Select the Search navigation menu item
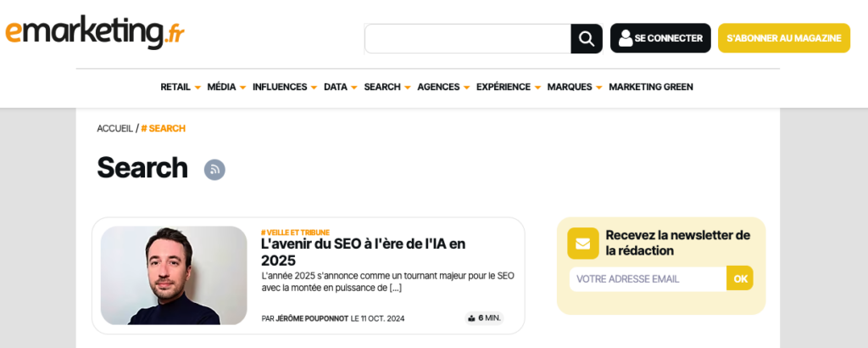 coord(382,87)
